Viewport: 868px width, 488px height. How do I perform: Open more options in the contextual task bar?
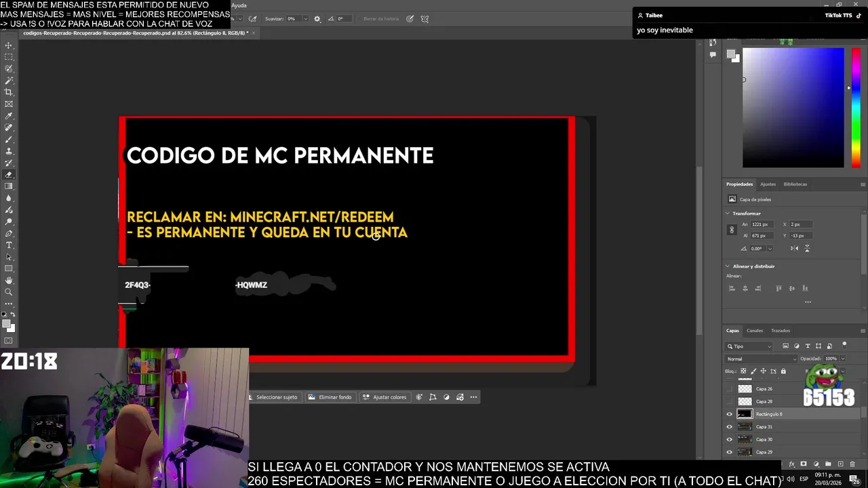coord(473,397)
